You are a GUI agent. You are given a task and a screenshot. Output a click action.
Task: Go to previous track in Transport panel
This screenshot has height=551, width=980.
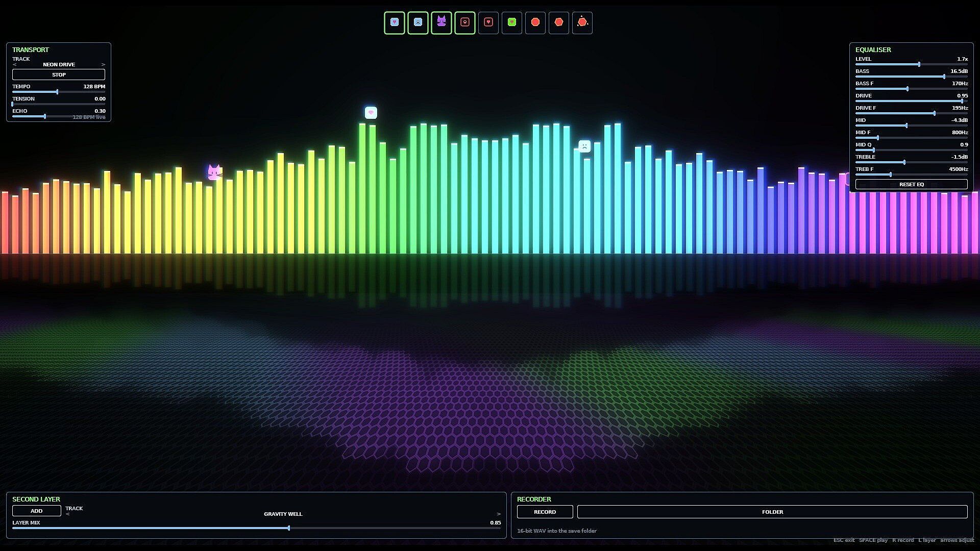pyautogui.click(x=15, y=65)
